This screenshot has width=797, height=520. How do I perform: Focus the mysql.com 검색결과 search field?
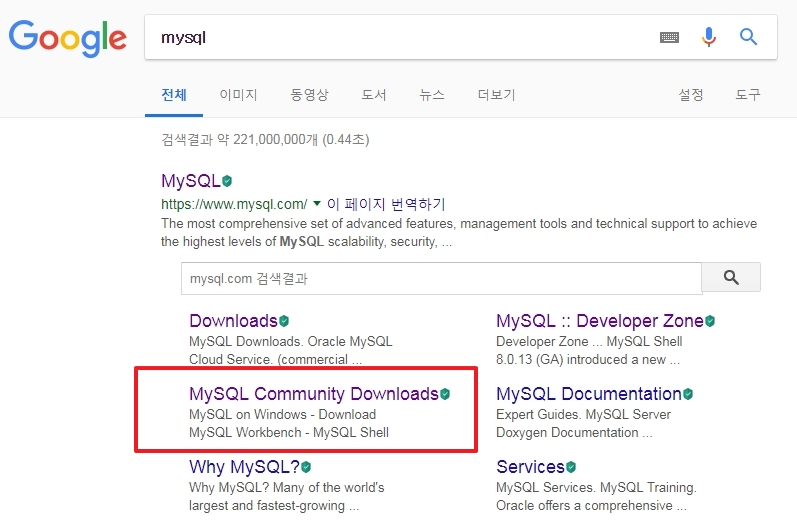tap(441, 278)
